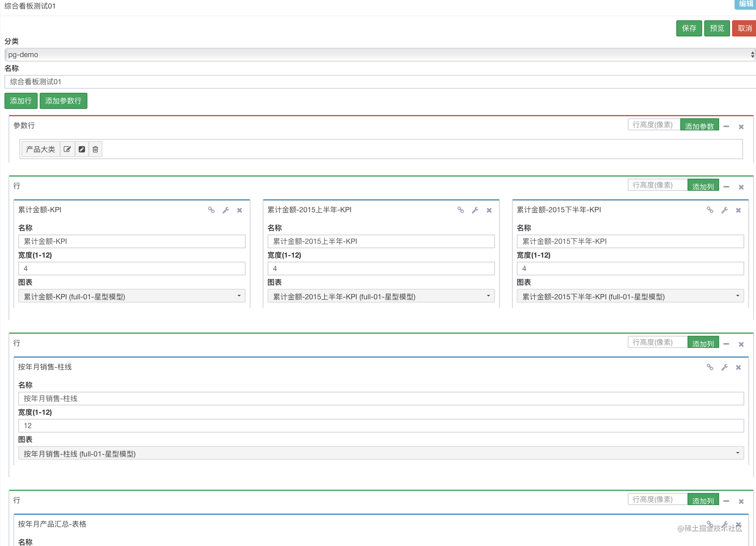This screenshot has height=546, width=756.
Task: Click the 添加参数行 button
Action: point(64,101)
